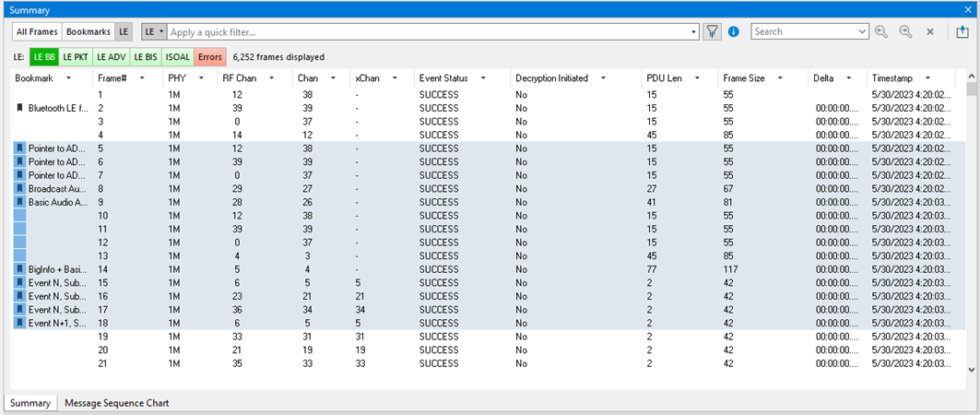980x415 pixels.
Task: Click the bookmark icon on frame 5
Action: tap(19, 148)
